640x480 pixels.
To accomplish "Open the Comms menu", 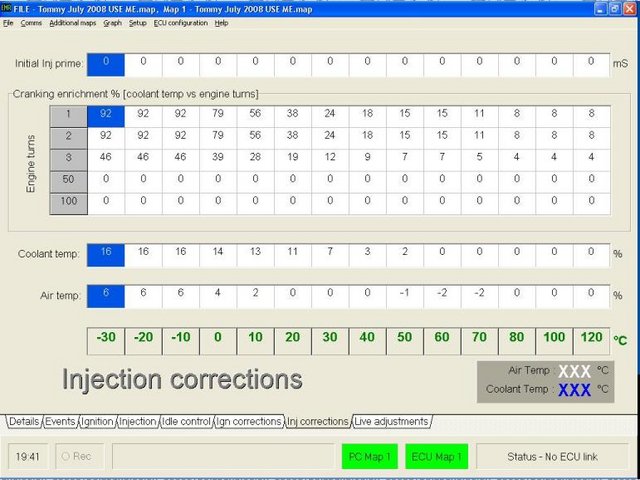I will [x=31, y=22].
